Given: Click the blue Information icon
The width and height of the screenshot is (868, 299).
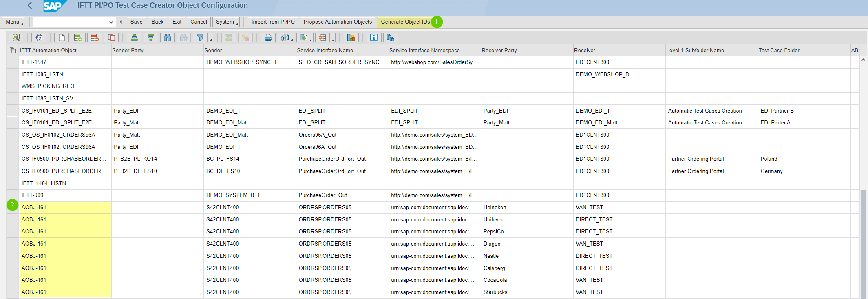Looking at the screenshot, I should coord(373,38).
